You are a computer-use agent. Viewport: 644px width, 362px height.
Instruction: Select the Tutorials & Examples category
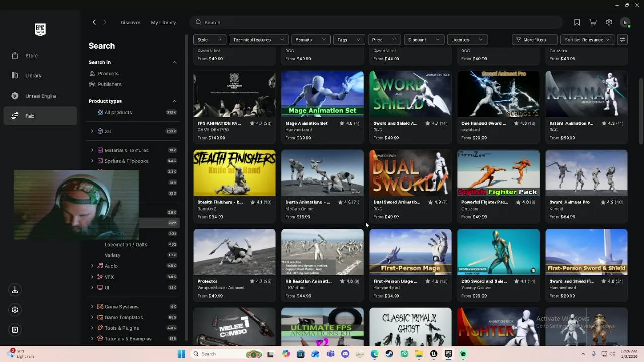coord(128,339)
